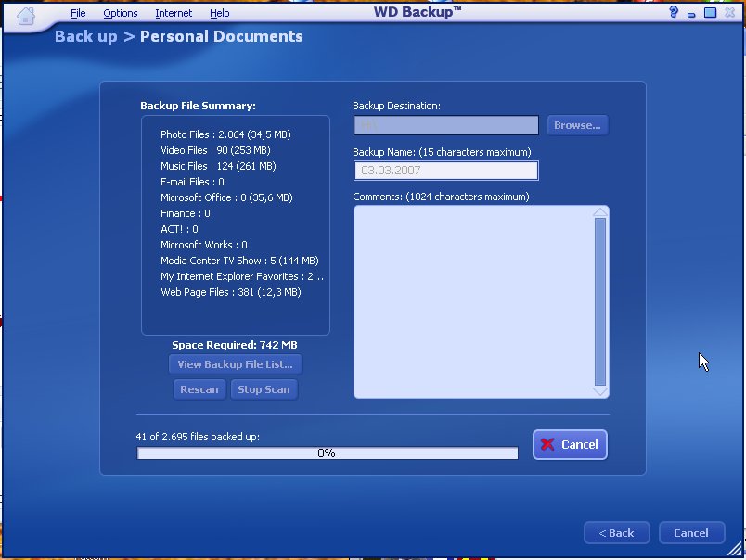Image resolution: width=746 pixels, height=560 pixels.
Task: Click the Rescan button
Action: click(x=199, y=389)
